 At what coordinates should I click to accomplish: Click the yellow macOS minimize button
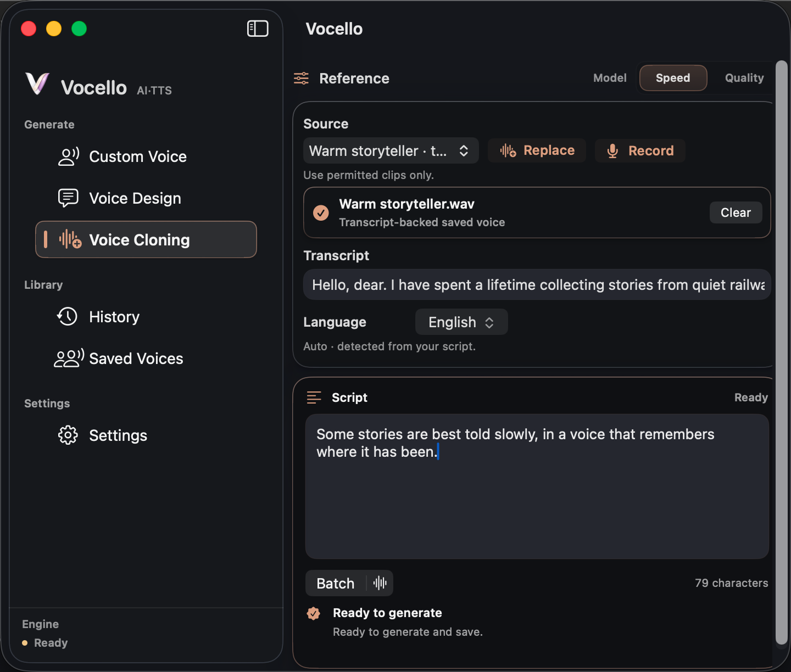point(54,29)
